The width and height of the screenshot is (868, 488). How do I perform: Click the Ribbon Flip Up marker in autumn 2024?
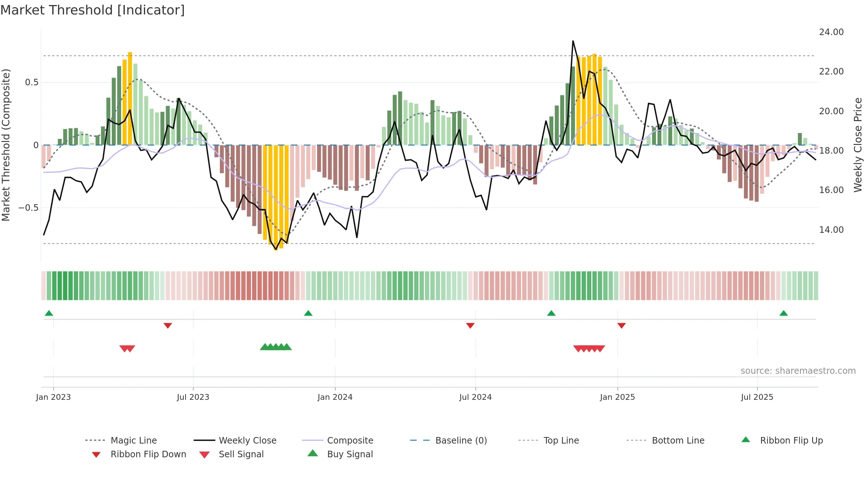tap(551, 313)
